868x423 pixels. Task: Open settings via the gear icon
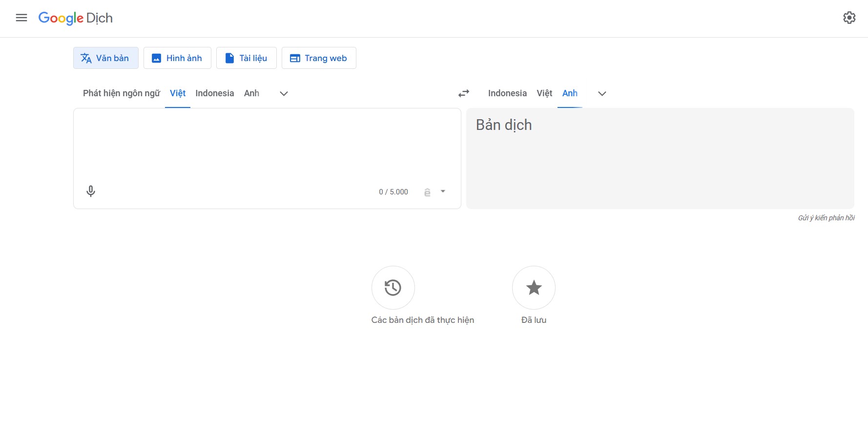click(849, 18)
